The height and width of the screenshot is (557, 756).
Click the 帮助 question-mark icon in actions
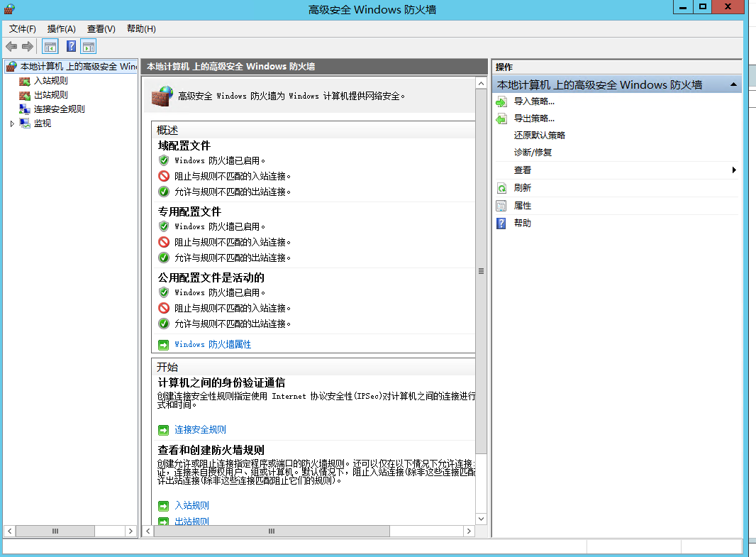[x=501, y=224]
